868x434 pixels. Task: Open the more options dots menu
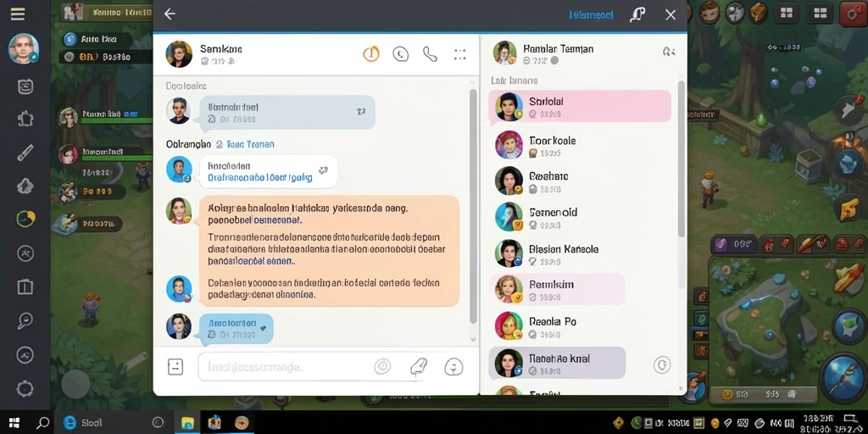pos(460,53)
